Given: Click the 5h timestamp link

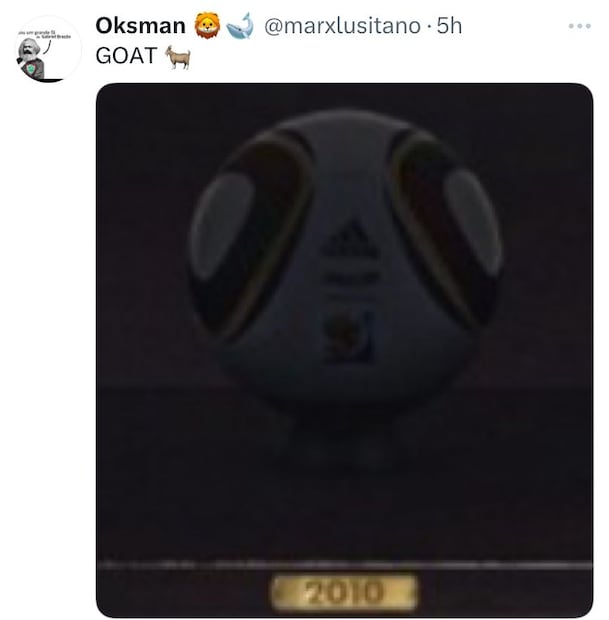Looking at the screenshot, I should click(x=449, y=26).
